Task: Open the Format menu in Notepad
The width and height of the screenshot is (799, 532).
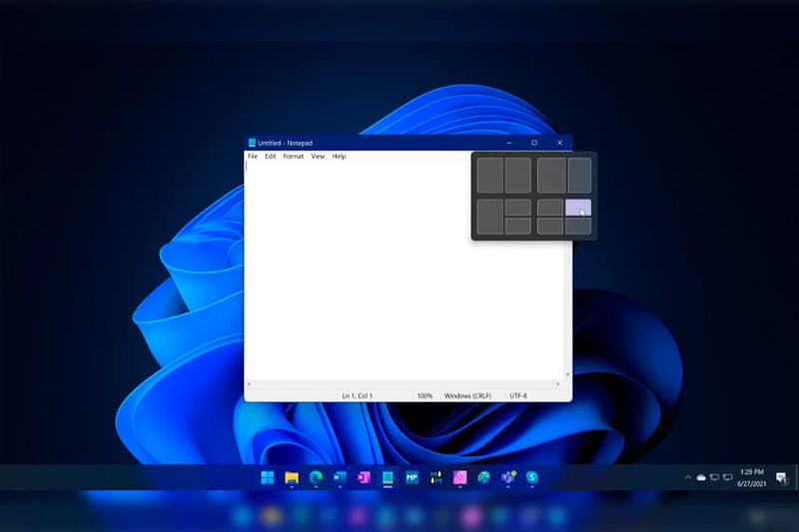Action: point(294,157)
